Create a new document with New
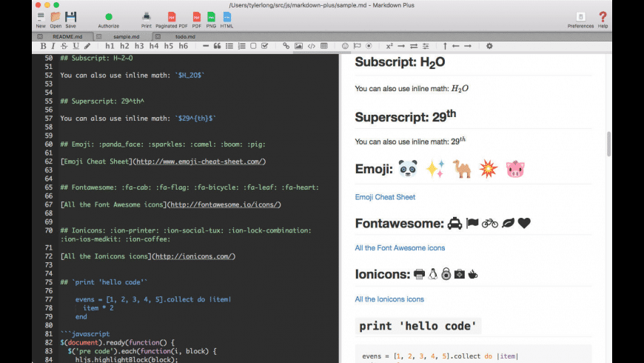This screenshot has height=363, width=644. pyautogui.click(x=41, y=20)
